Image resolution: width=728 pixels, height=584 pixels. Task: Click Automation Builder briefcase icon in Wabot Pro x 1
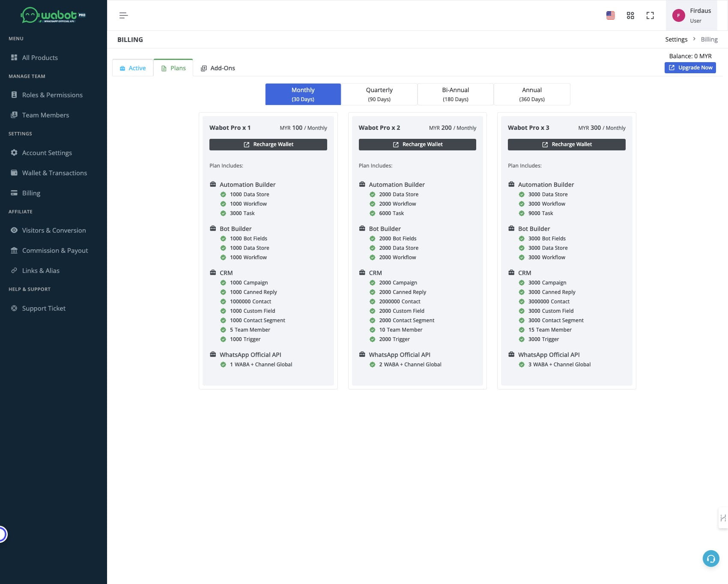tap(213, 184)
